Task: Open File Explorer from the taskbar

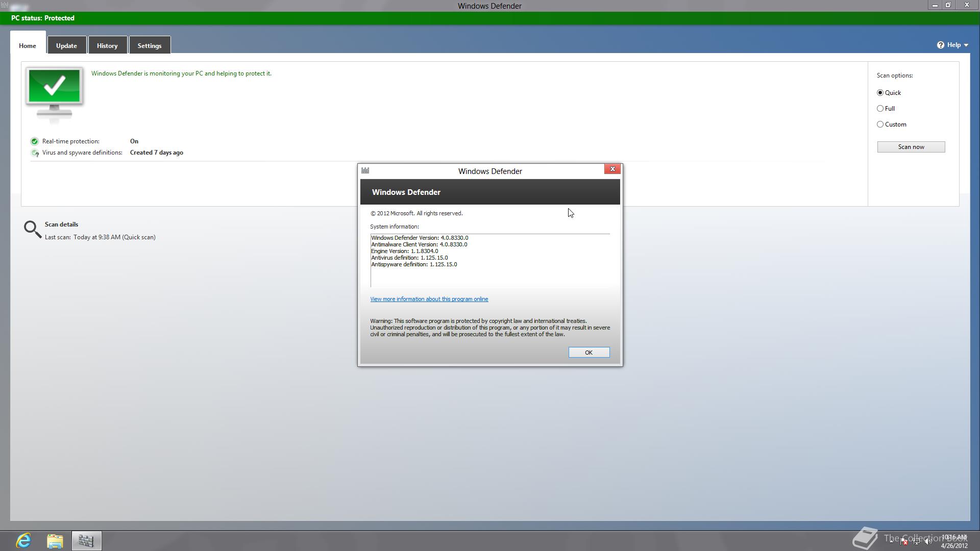Action: coord(55,541)
